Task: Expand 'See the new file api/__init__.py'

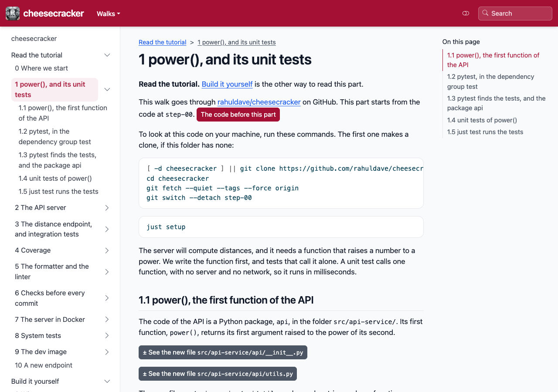Action: pos(223,352)
